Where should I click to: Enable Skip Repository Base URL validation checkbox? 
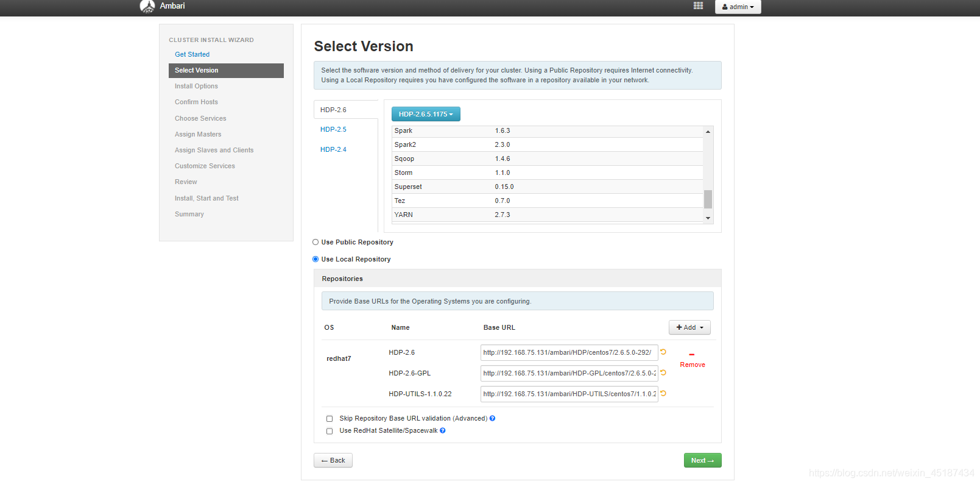click(330, 419)
